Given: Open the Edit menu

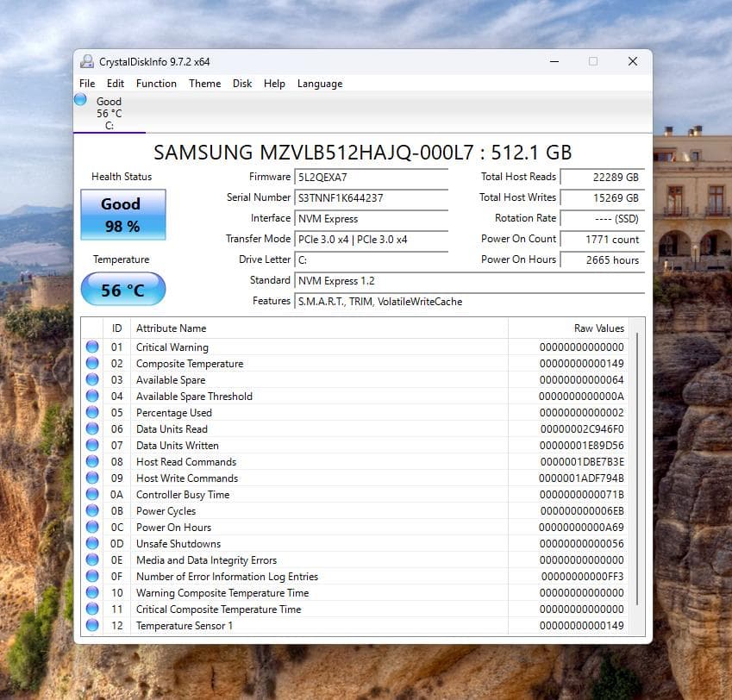Looking at the screenshot, I should point(115,84).
